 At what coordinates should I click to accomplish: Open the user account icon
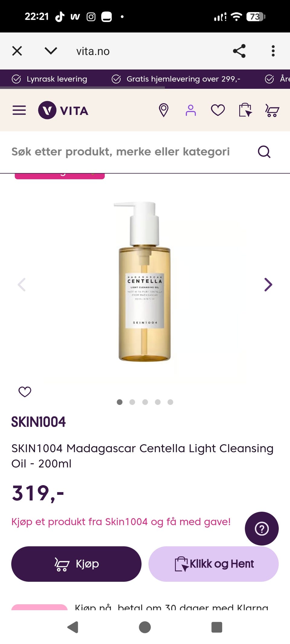tap(191, 110)
